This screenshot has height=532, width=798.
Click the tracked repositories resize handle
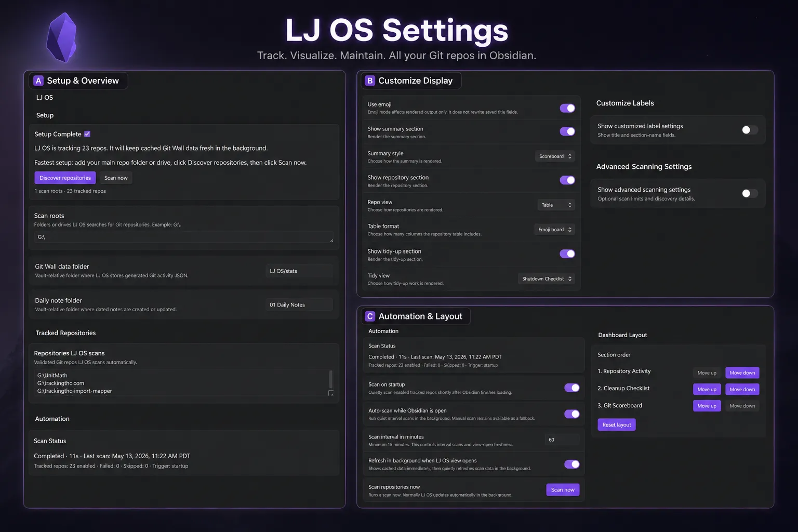pos(331,393)
